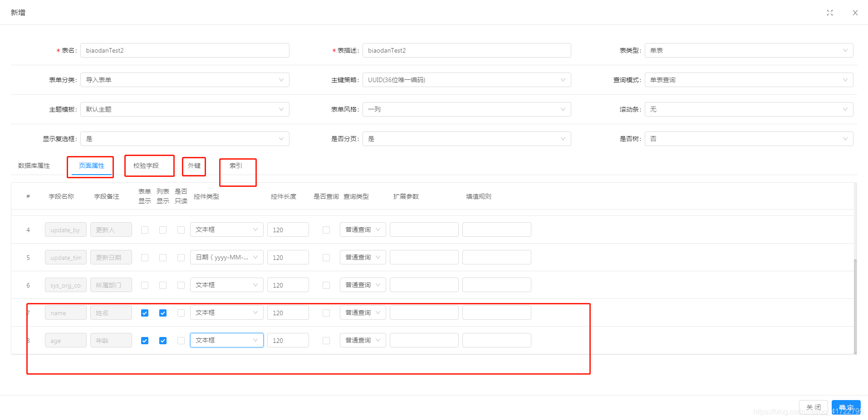Select the 页面属性 tab

(x=92, y=166)
